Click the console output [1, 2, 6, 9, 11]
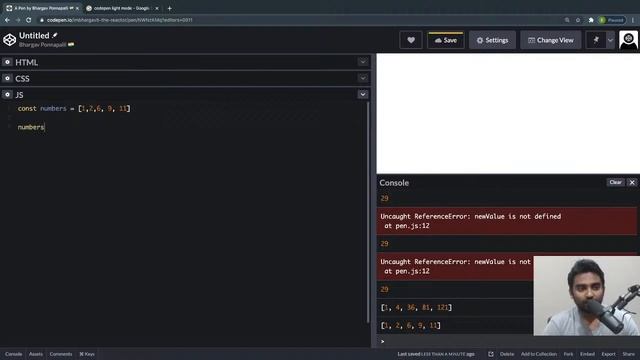640x360 pixels. (x=411, y=325)
